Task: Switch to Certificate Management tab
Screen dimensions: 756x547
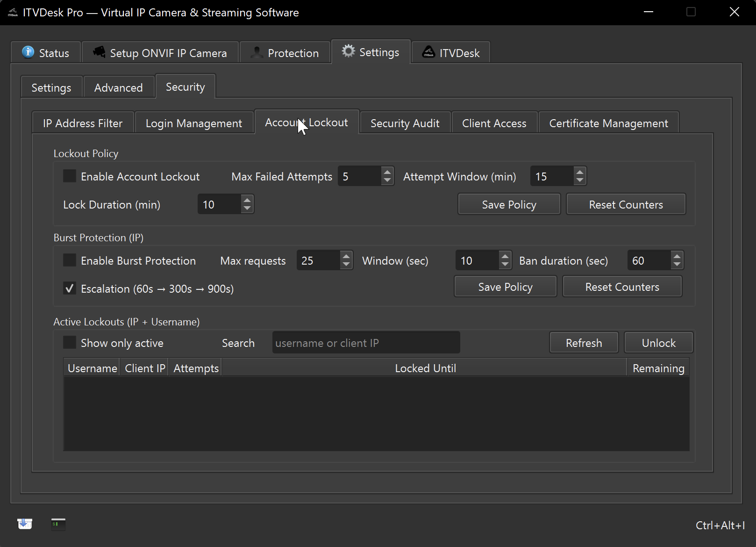Action: point(608,123)
